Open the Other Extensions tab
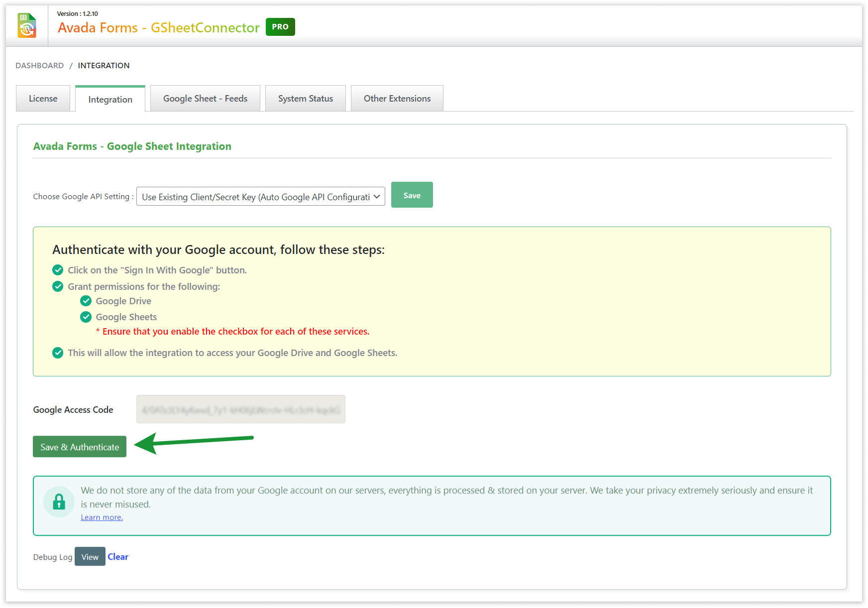This screenshot has width=868, height=608. (397, 98)
